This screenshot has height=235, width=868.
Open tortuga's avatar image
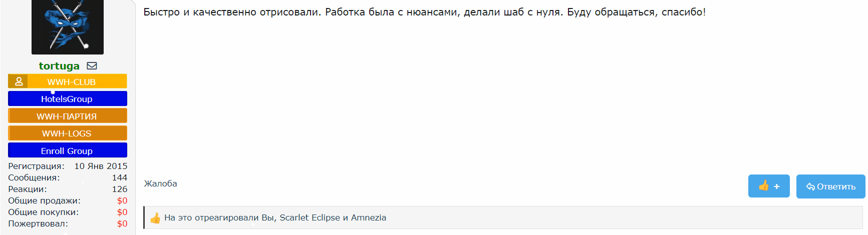coord(68,26)
